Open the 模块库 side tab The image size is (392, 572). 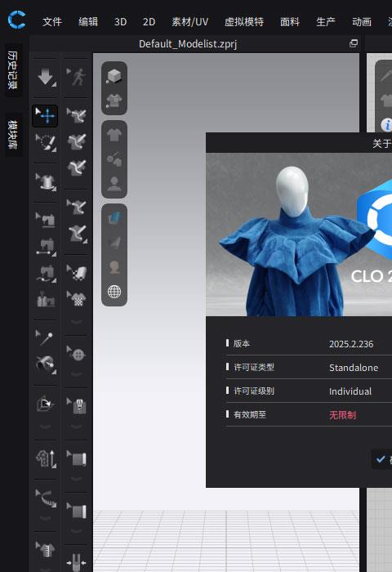point(13,135)
